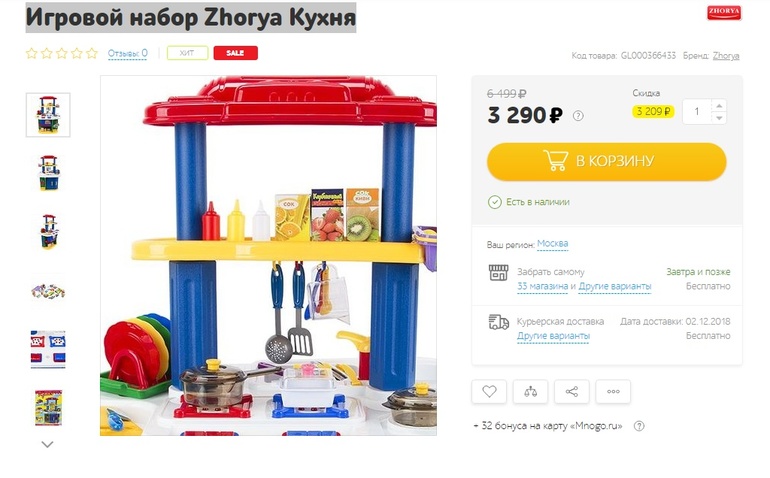This screenshot has height=478, width=770.
Task: Click the Zhorya brand logo
Action: pos(724,12)
